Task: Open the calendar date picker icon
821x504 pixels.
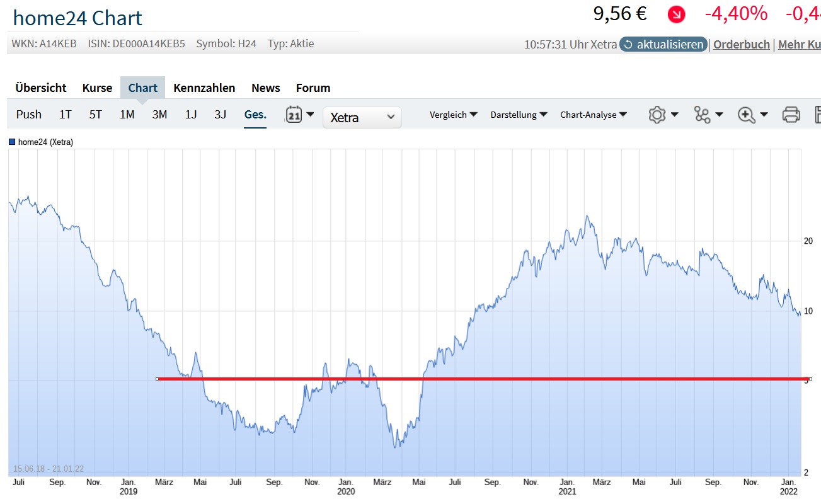Action: coord(294,115)
